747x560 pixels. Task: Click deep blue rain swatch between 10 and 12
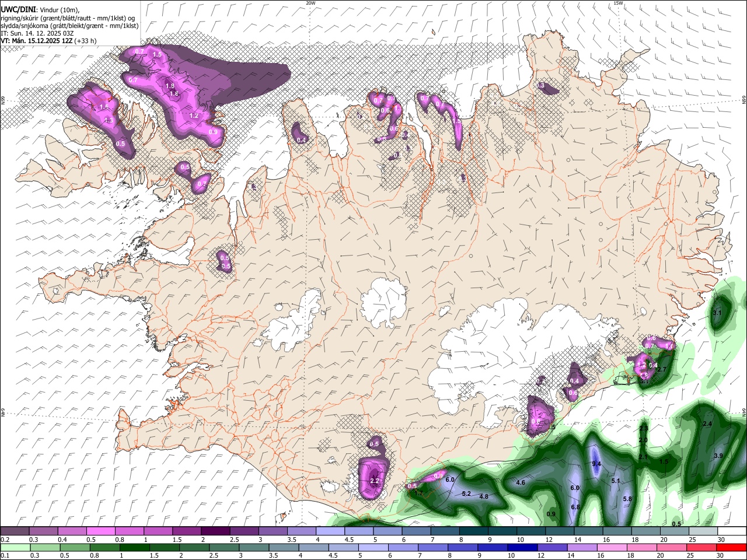pyautogui.click(x=522, y=547)
